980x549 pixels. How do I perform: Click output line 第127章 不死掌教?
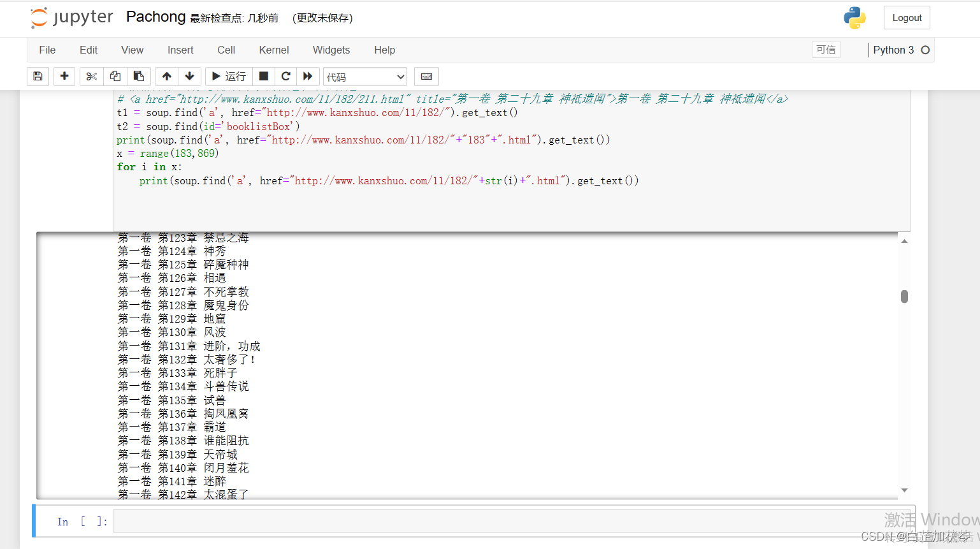[184, 292]
